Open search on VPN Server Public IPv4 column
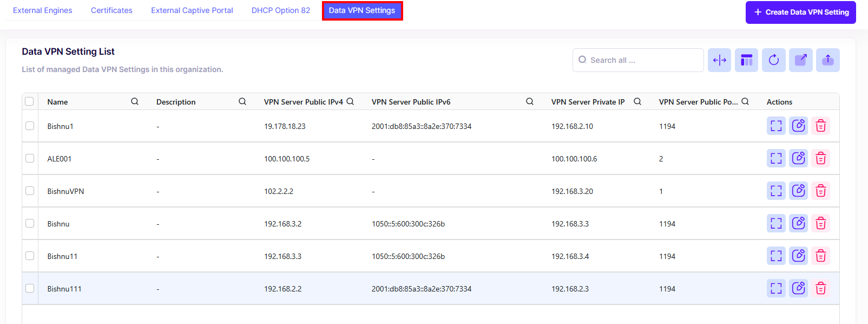 click(350, 101)
